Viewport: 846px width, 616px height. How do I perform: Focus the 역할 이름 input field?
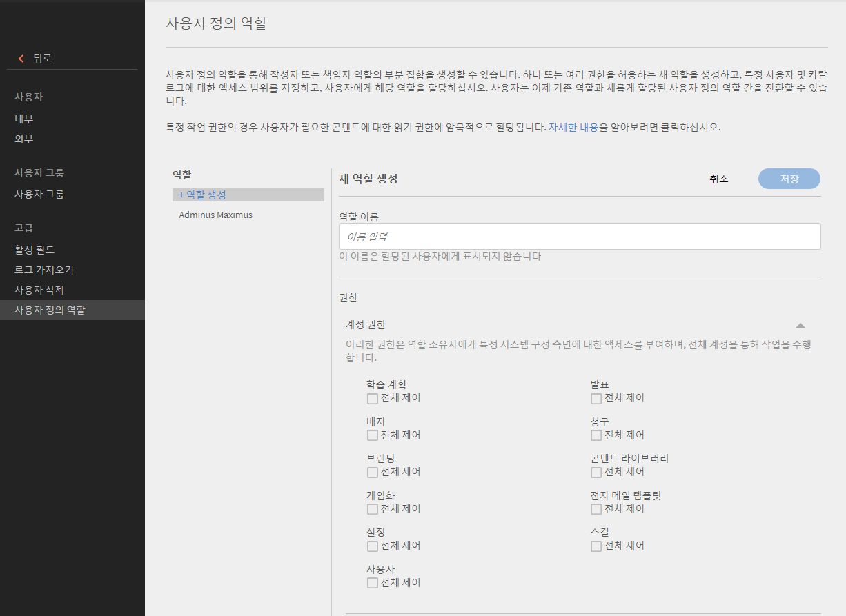coord(580,237)
